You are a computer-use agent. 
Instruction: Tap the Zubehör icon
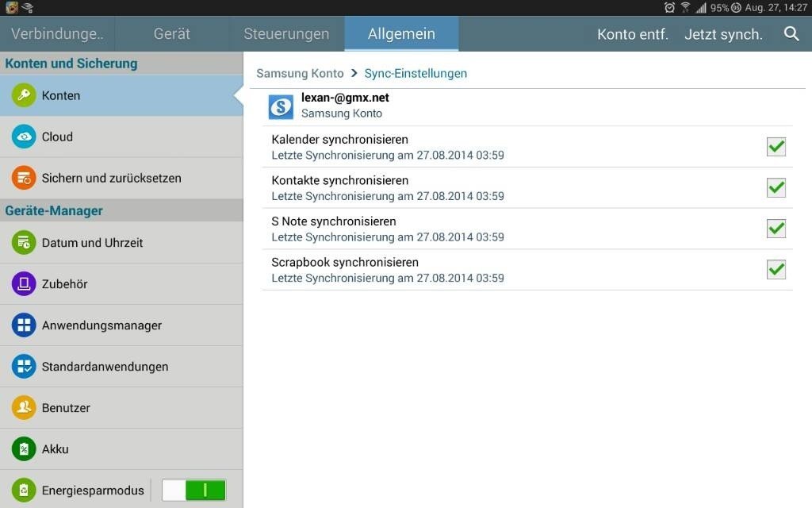coord(24,284)
